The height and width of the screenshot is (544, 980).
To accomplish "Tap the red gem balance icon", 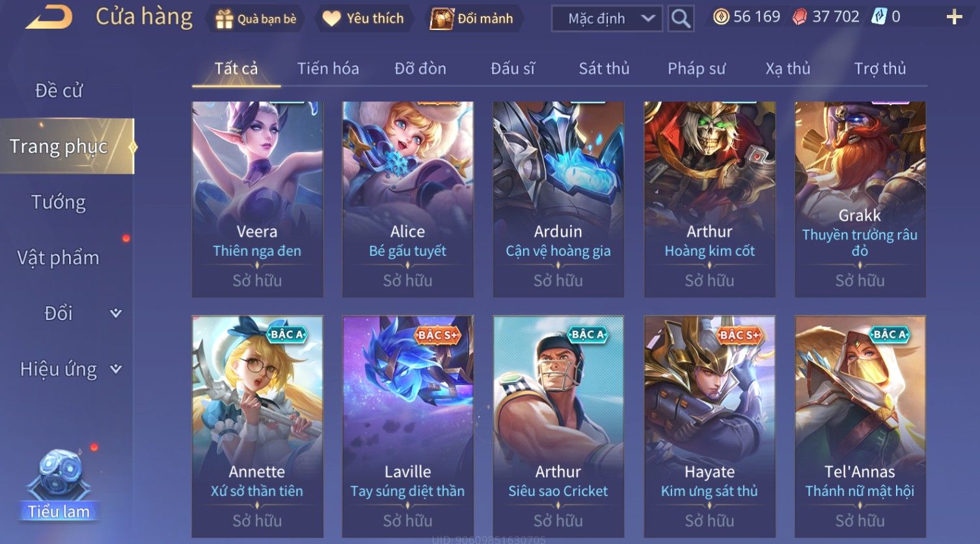I will click(x=799, y=17).
